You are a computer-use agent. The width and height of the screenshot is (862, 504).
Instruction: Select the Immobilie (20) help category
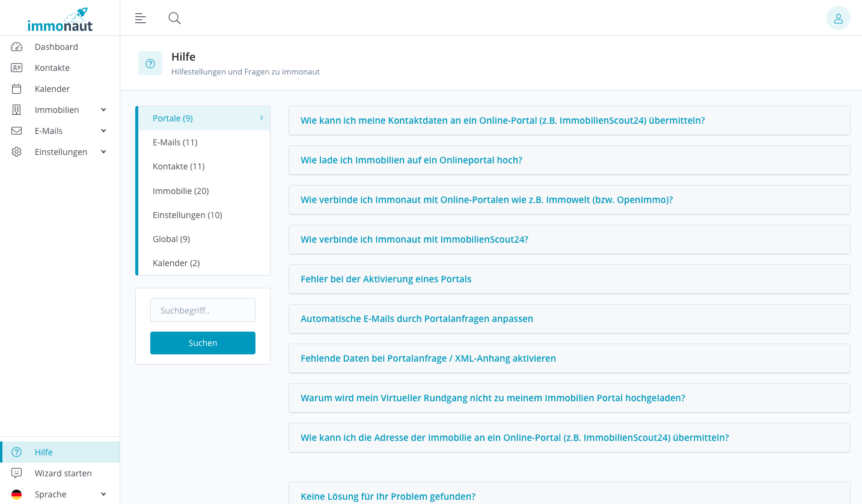coord(180,190)
